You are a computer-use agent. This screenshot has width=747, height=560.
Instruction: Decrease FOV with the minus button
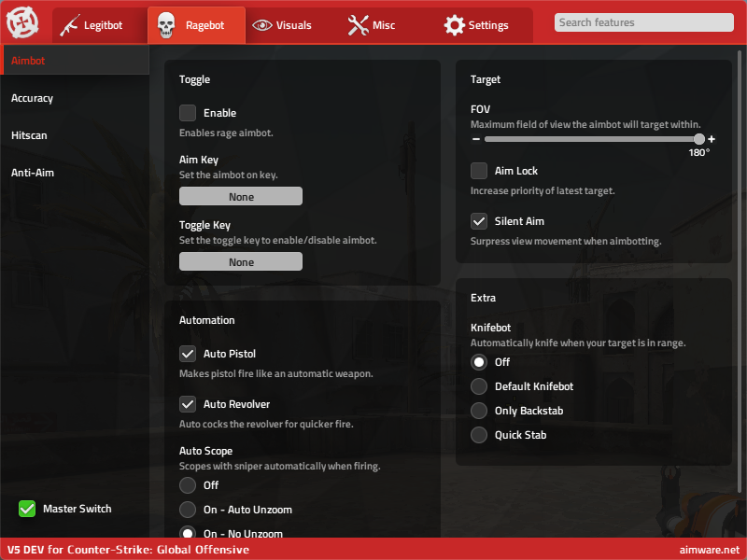coord(476,139)
